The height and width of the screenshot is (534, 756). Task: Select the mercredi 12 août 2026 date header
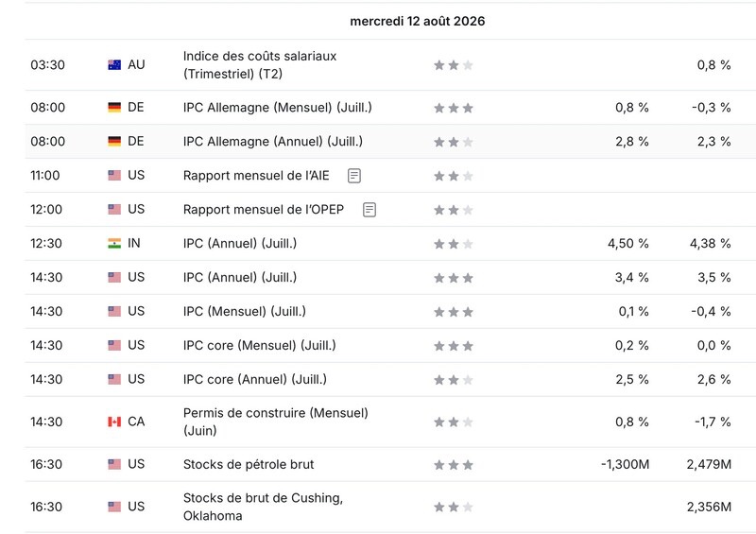pos(417,21)
